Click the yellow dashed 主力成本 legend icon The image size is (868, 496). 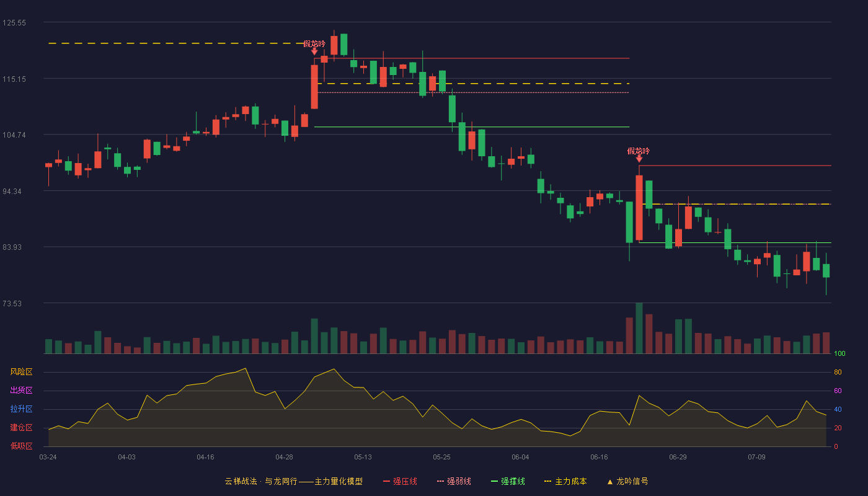[x=548, y=481]
